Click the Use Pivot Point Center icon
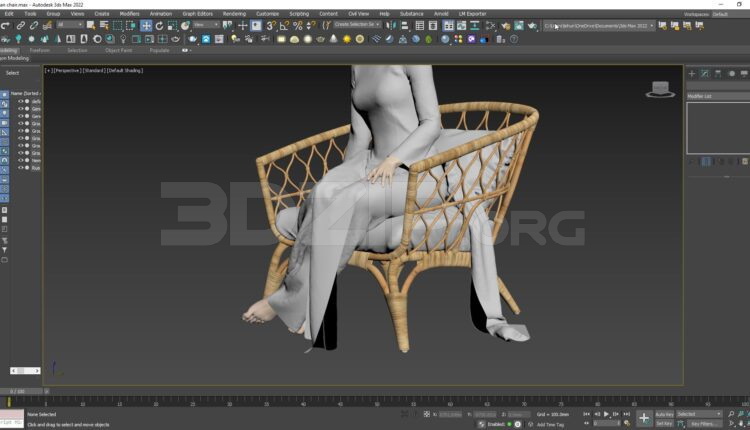The height and width of the screenshot is (430, 750). (x=228, y=25)
